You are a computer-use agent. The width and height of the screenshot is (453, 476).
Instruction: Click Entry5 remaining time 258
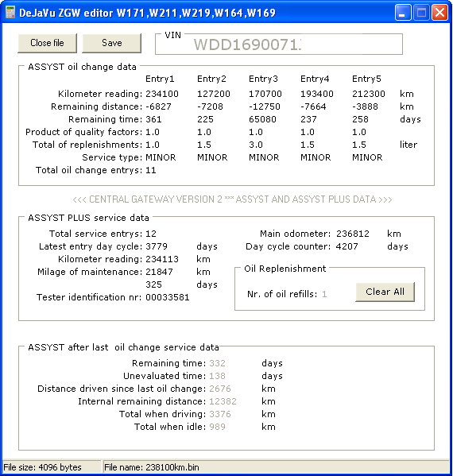[360, 119]
